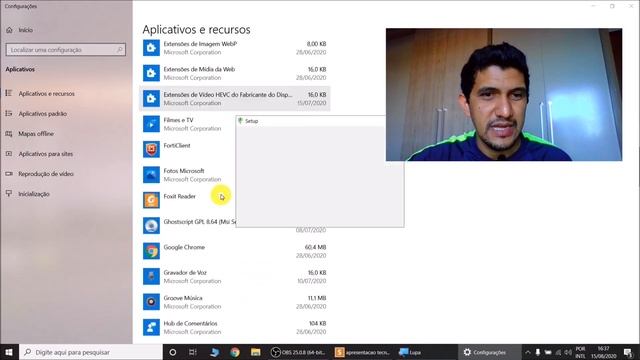Screen dimensions: 640x360
Task: Select the 'Gravador de Voz' name
Action: [185, 272]
